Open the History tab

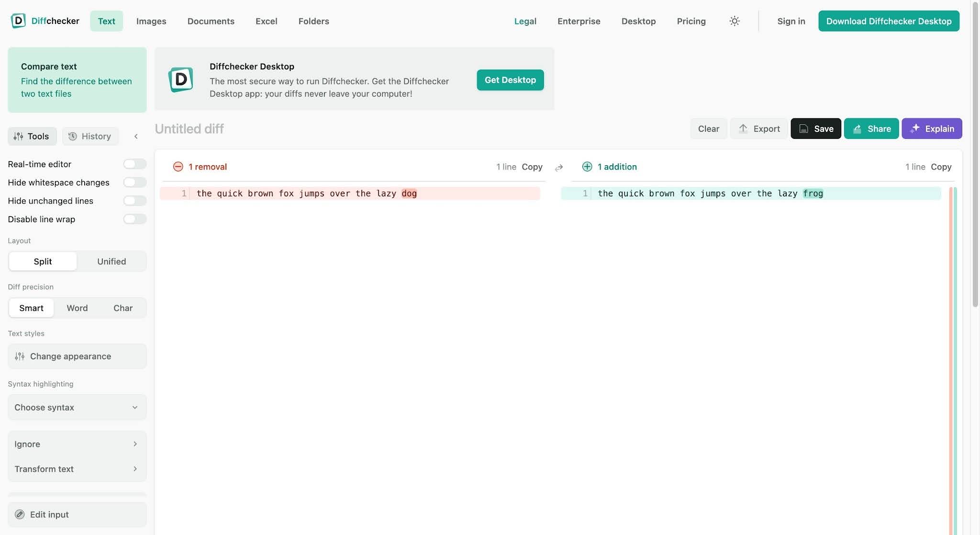[90, 137]
